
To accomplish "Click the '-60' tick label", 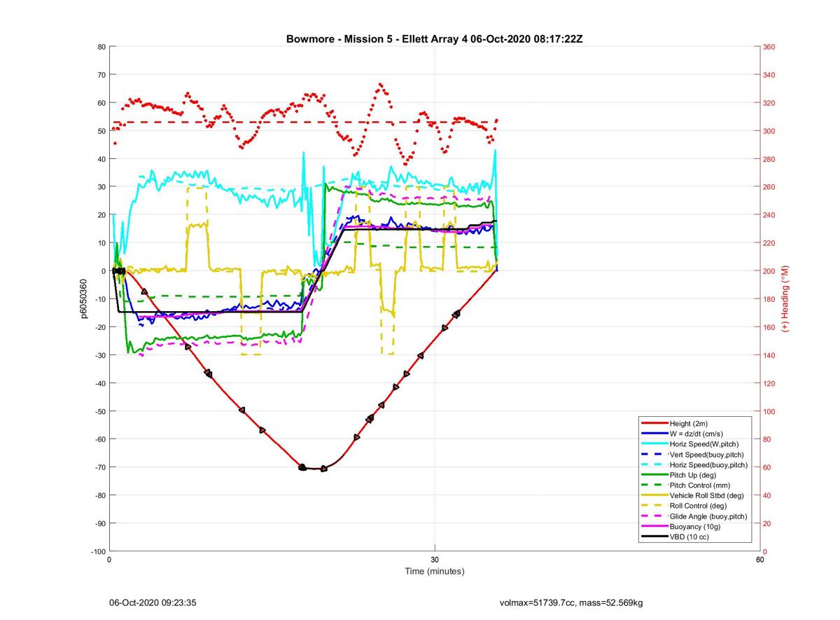I will pos(99,439).
